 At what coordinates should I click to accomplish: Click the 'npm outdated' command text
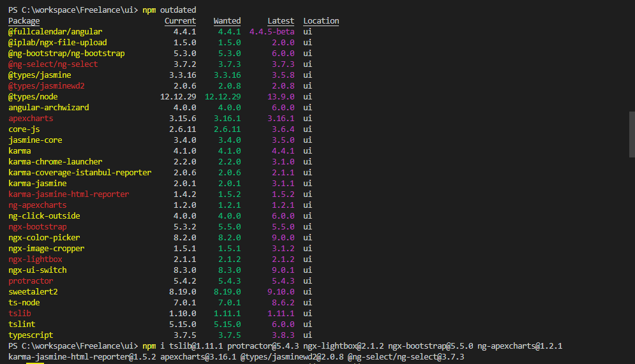point(169,10)
